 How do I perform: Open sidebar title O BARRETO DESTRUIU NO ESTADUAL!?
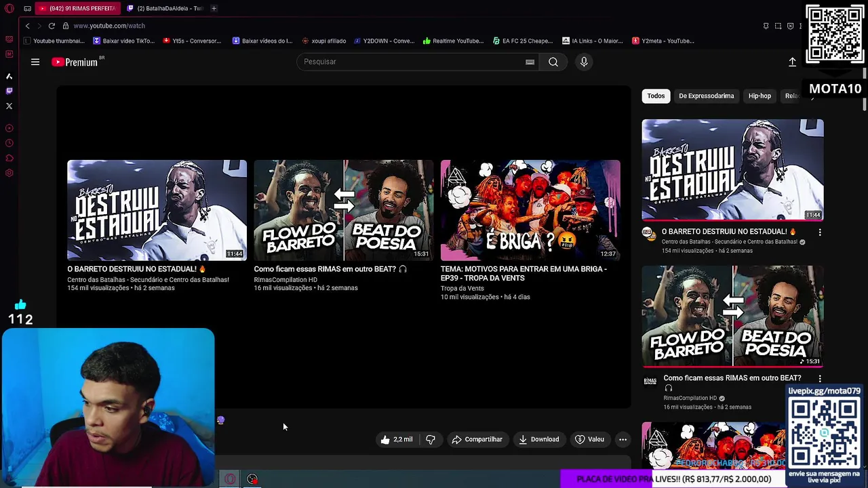(x=729, y=232)
